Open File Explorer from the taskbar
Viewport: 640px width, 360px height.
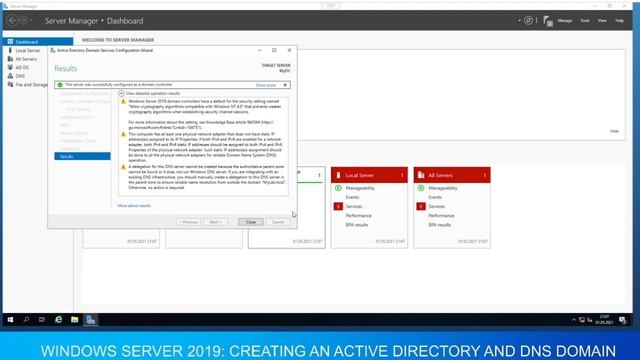point(74,320)
